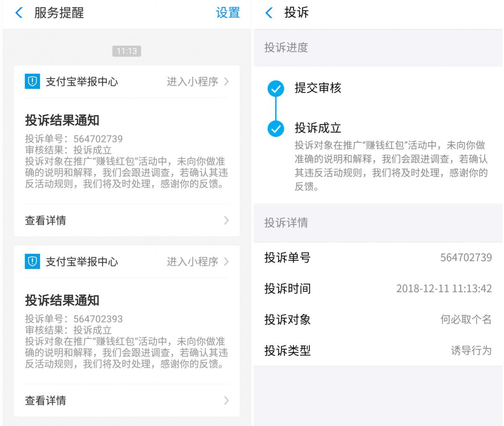Tap the 投诉类型 value 诱导行为

[471, 350]
